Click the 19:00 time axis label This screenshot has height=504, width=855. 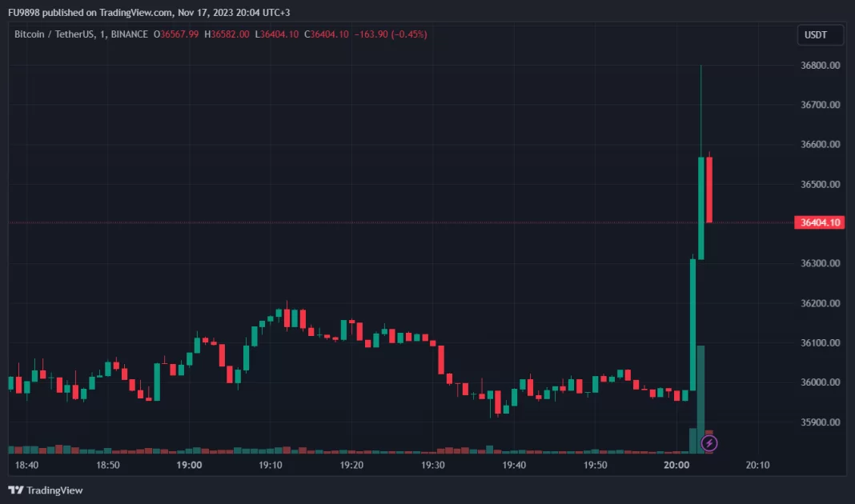[x=189, y=465]
